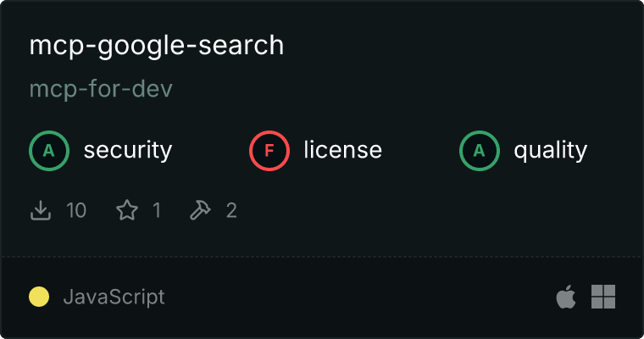The width and height of the screenshot is (644, 339).
Task: Click the tools count 2
Action: tap(231, 210)
